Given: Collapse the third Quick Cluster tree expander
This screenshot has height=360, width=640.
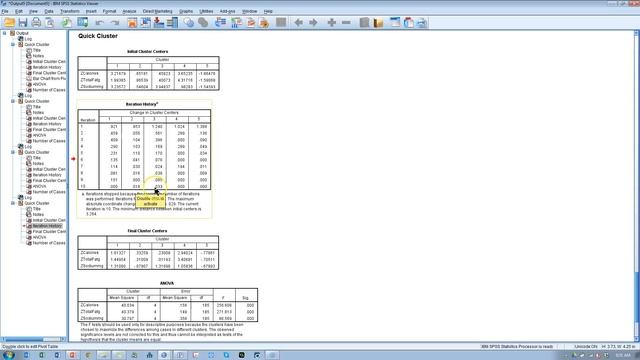Looking at the screenshot, I should click(13, 152).
